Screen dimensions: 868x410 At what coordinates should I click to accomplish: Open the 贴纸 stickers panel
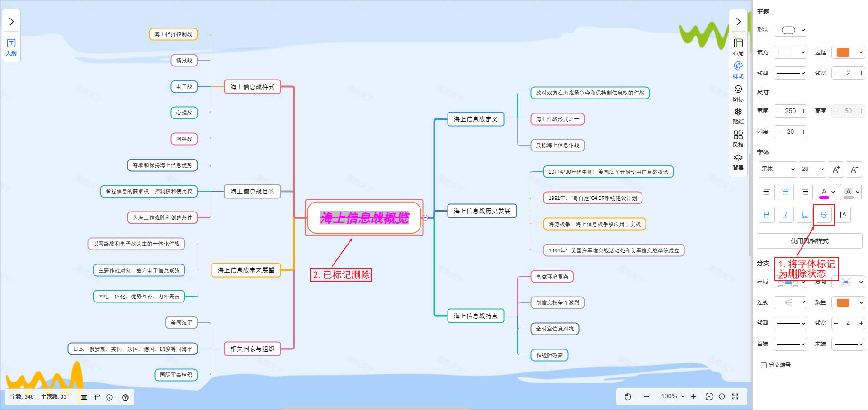[x=738, y=115]
